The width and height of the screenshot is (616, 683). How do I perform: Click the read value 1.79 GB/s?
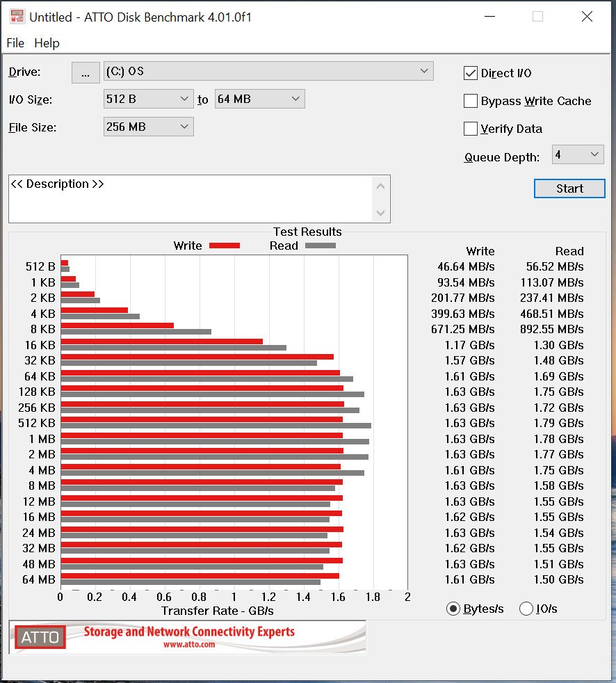point(558,423)
